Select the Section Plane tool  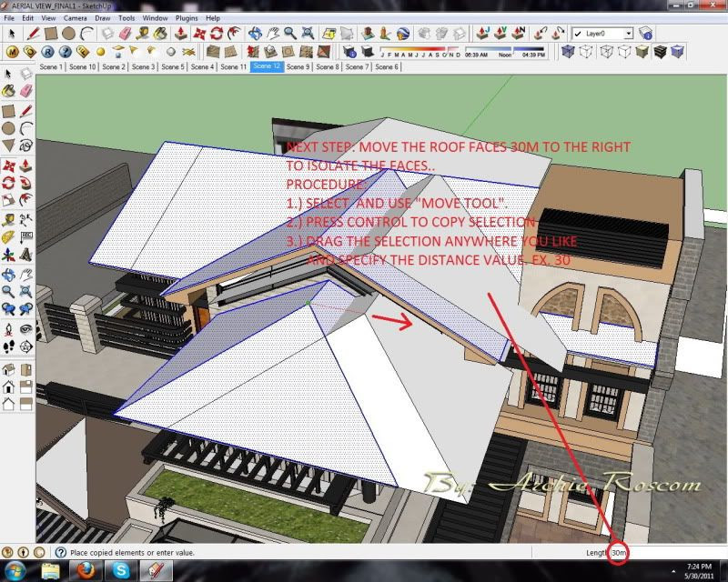[x=26, y=347]
